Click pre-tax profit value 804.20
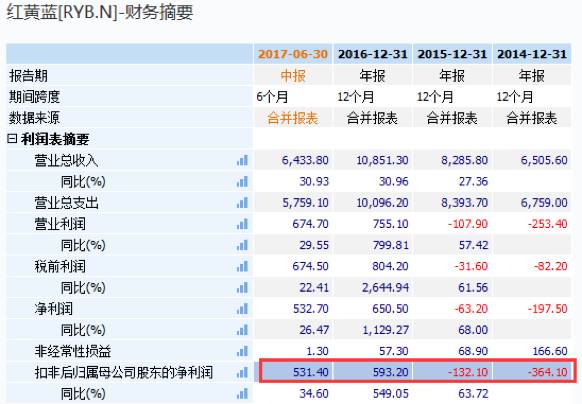This screenshot has width=582, height=404. click(390, 266)
